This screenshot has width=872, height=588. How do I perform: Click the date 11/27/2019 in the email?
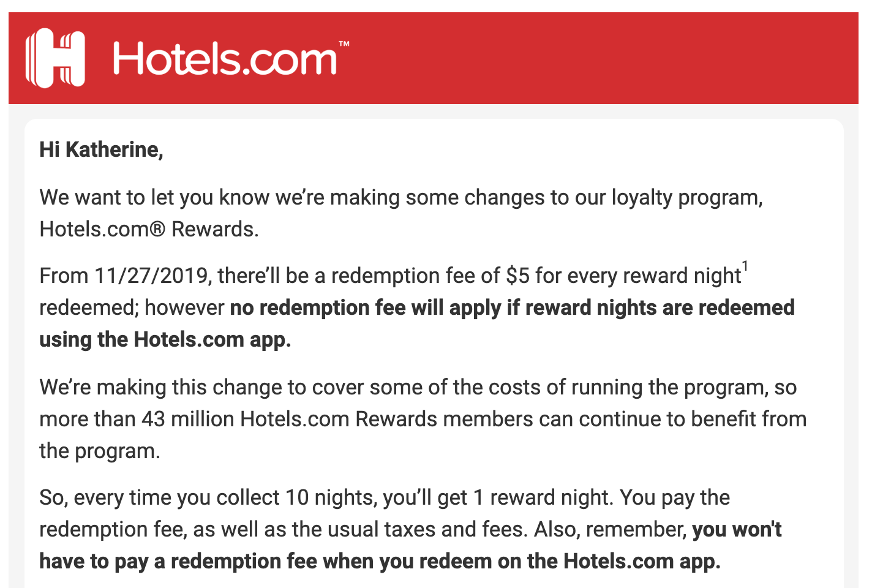tap(152, 276)
